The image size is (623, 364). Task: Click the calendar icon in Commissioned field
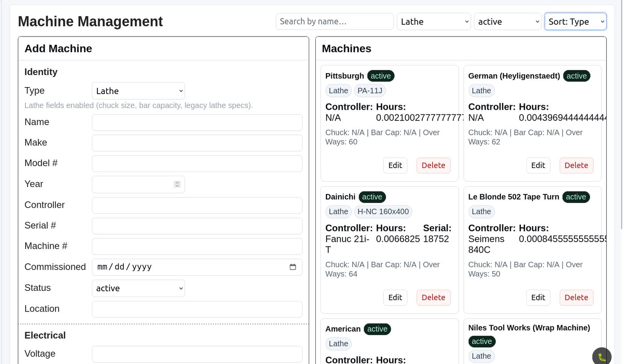click(x=293, y=267)
